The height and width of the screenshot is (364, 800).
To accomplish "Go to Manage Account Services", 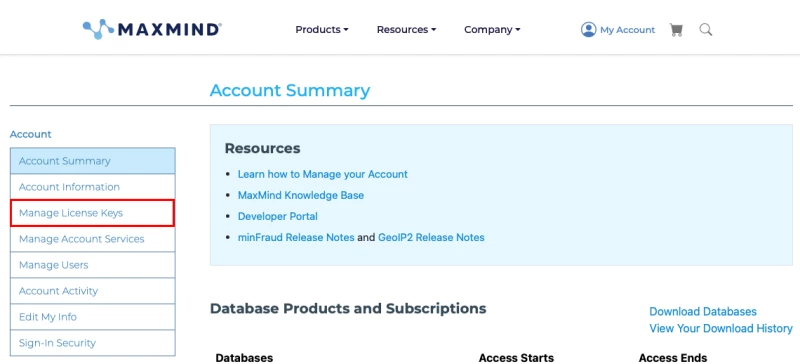I will [x=92, y=239].
